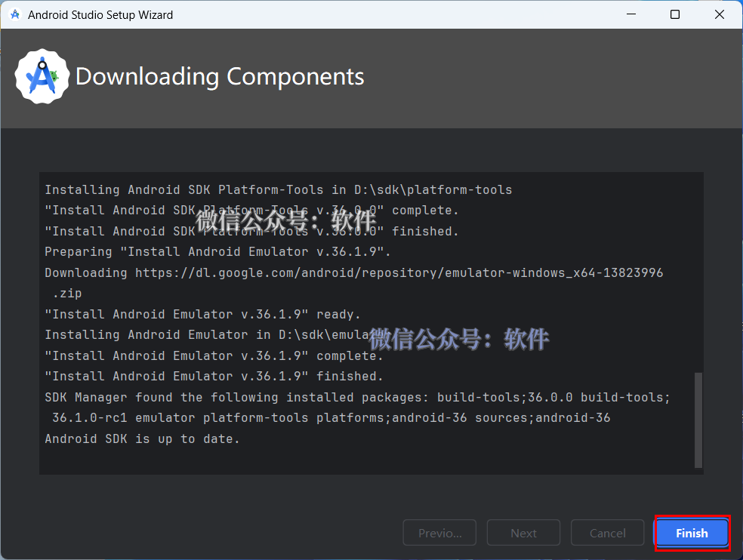Click the log panel vertical scrollbar

pyautogui.click(x=698, y=420)
